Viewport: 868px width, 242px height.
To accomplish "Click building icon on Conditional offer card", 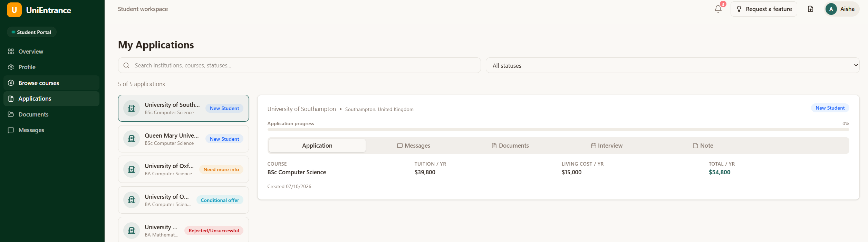I will 132,200.
